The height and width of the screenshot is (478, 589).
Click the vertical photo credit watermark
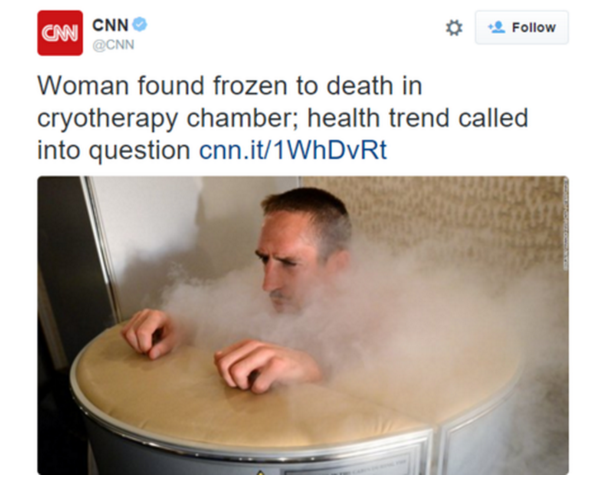566,223
